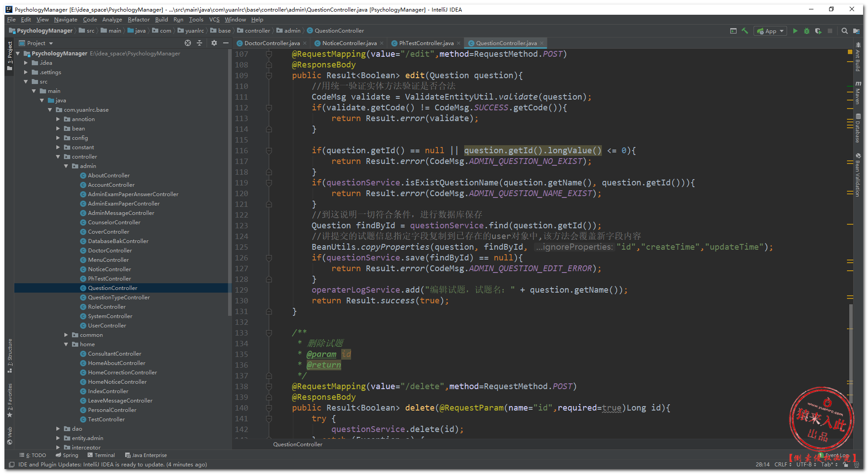Viewport: 868px width, 474px height.
Task: Hide the Project tool window
Action: tap(226, 43)
